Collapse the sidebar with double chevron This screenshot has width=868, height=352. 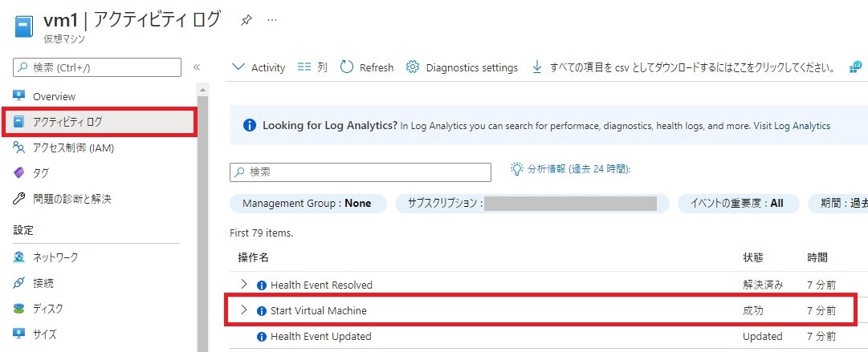(x=197, y=67)
